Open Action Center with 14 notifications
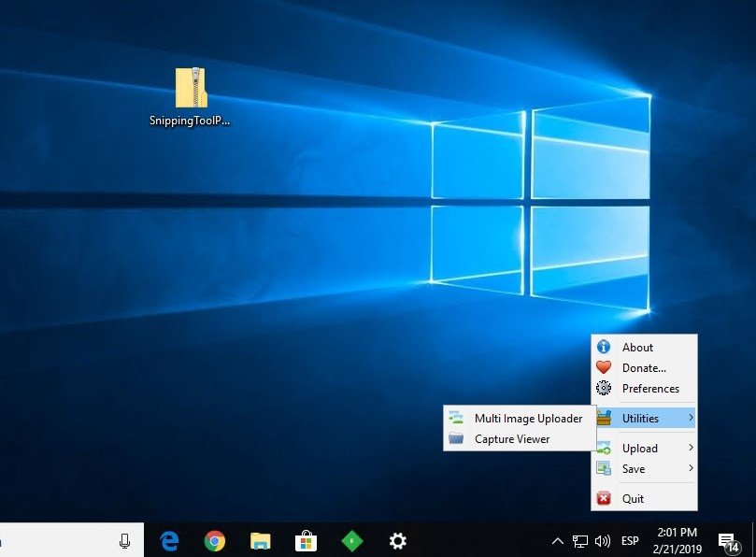This screenshot has height=557, width=756. point(728,542)
